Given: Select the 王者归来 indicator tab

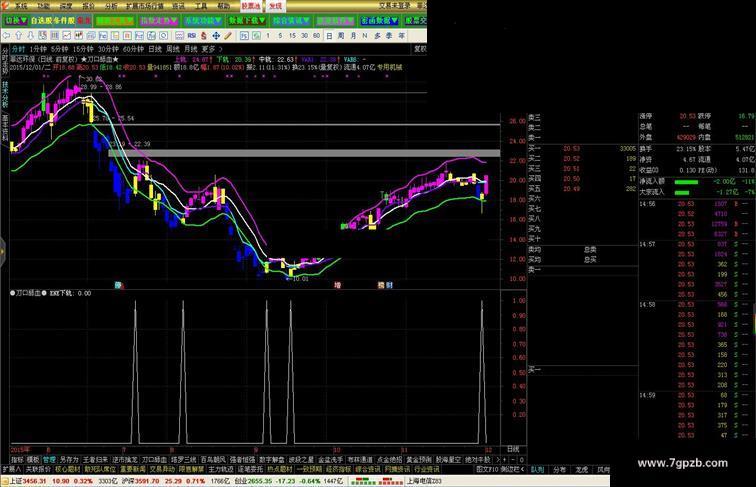Looking at the screenshot, I should pyautogui.click(x=95, y=460).
